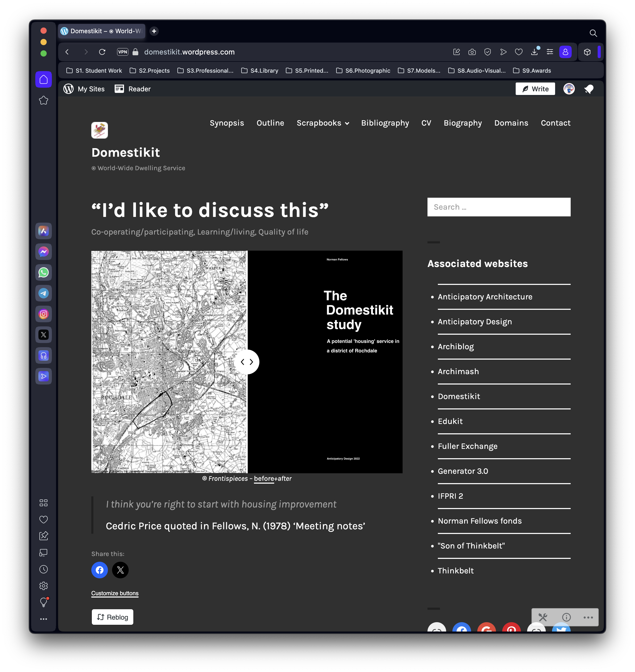
Task: Open Telegram in the sidebar
Action: click(x=43, y=293)
